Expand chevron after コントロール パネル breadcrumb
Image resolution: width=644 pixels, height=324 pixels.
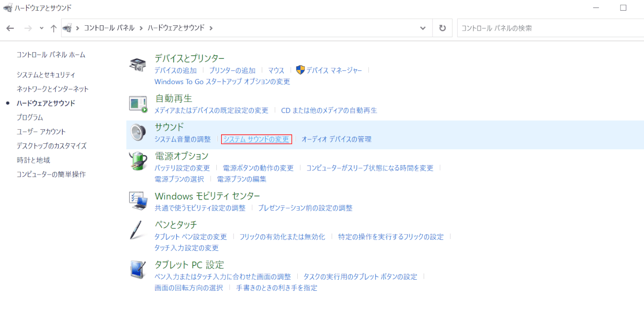click(141, 28)
